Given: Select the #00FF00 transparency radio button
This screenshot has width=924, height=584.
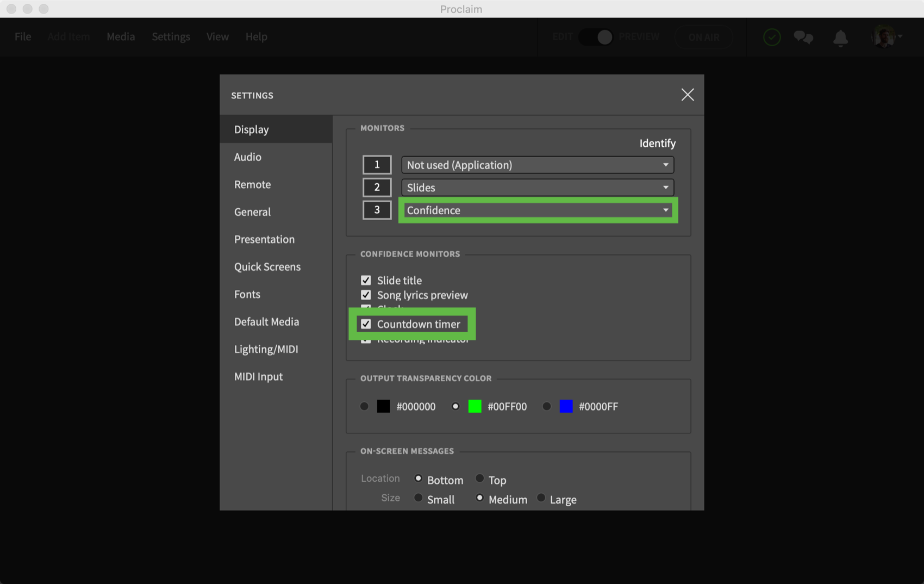Looking at the screenshot, I should pos(455,406).
